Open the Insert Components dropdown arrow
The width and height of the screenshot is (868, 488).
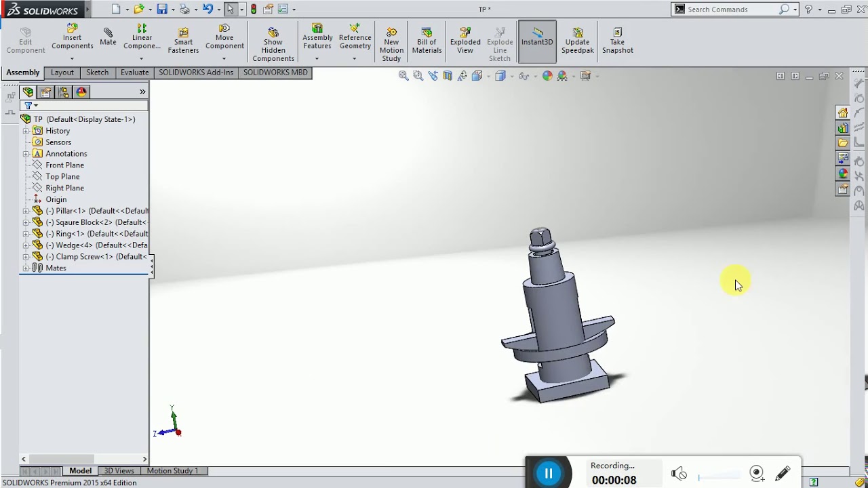pyautogui.click(x=72, y=59)
